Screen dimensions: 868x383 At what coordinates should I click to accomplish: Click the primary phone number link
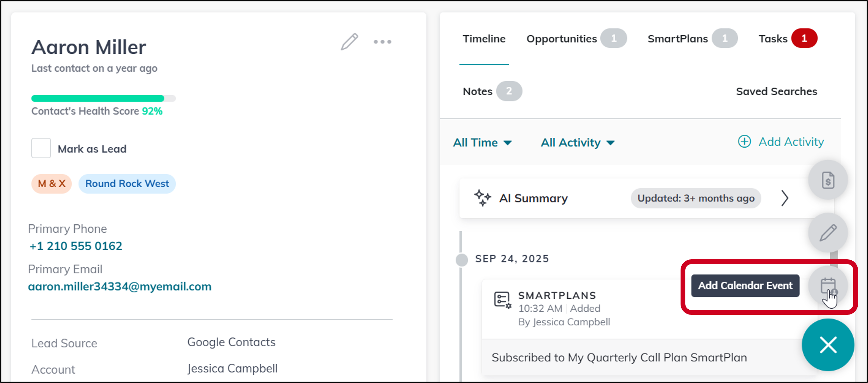(x=76, y=246)
